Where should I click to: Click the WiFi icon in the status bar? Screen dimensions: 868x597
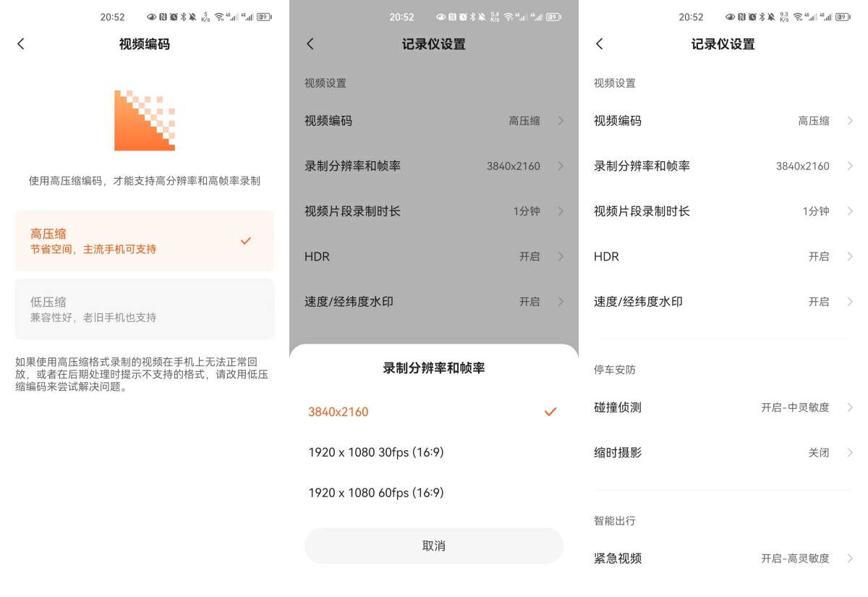click(x=218, y=17)
